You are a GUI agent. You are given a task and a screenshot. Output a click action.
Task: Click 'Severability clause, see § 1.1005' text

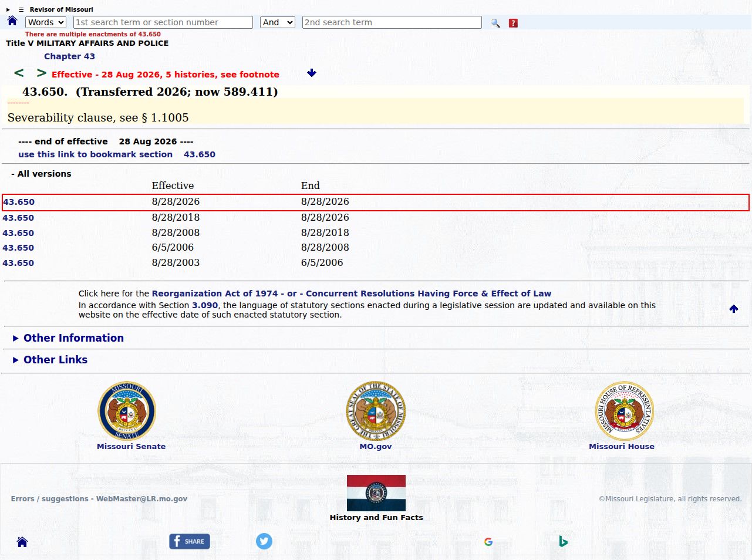[98, 117]
